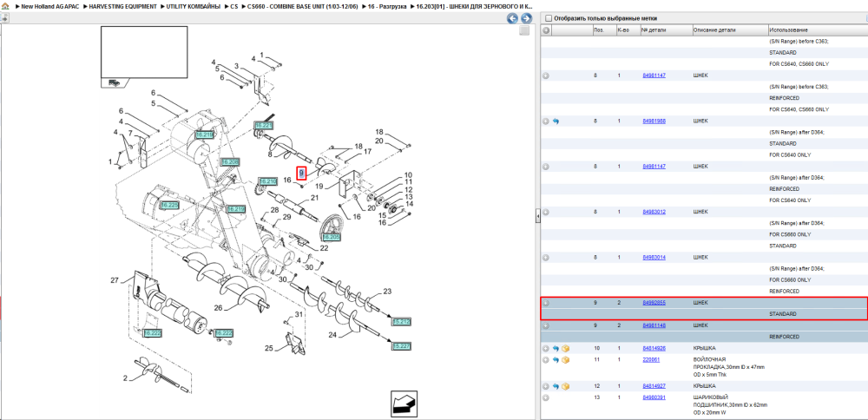This screenshot has height=420, width=868.
Task: Go to previous illustration with back arrow
Action: coord(513,18)
